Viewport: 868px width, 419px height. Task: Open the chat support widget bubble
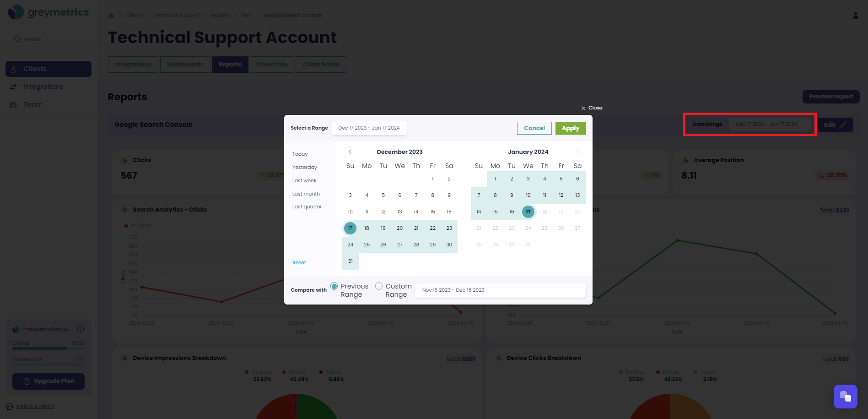pyautogui.click(x=845, y=396)
